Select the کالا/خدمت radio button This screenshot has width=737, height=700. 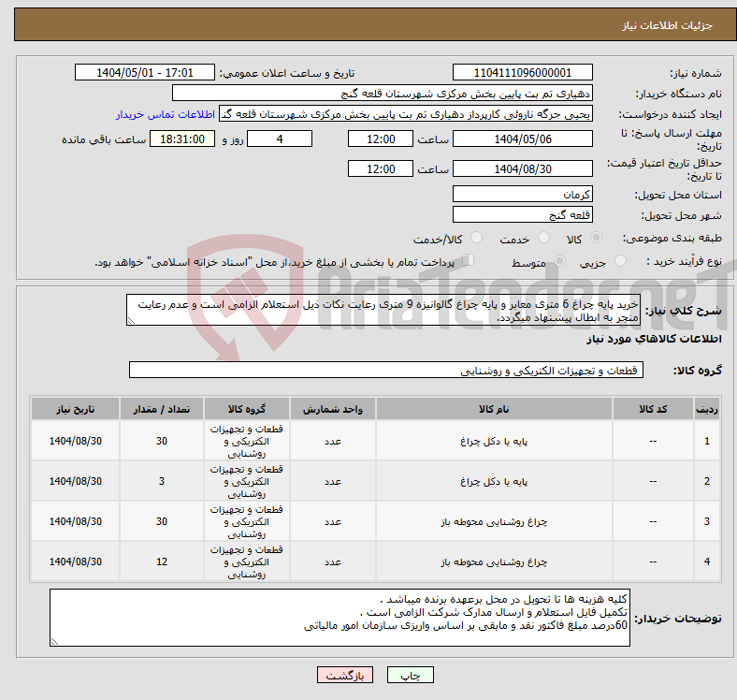(x=477, y=238)
